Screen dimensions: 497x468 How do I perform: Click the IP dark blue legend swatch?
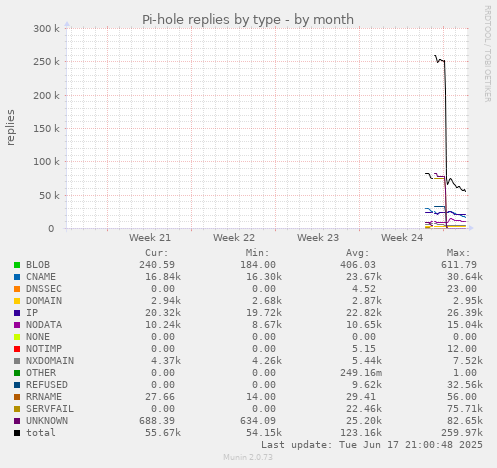click(x=17, y=313)
